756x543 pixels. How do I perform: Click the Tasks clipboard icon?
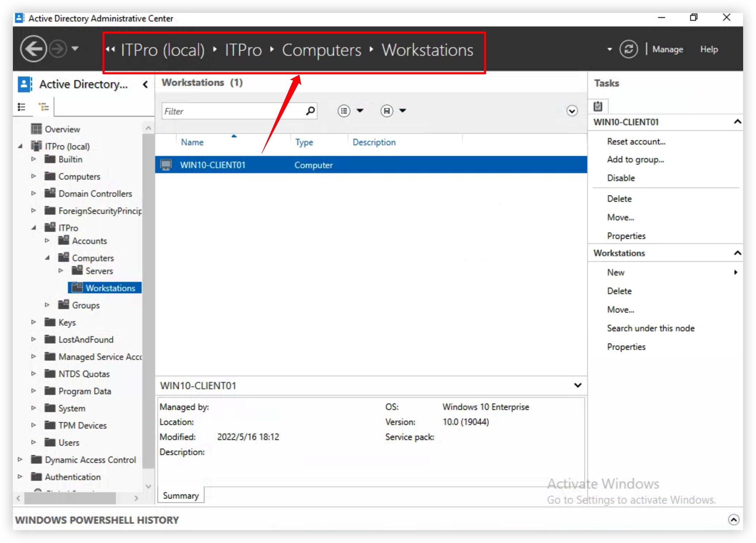pyautogui.click(x=598, y=106)
